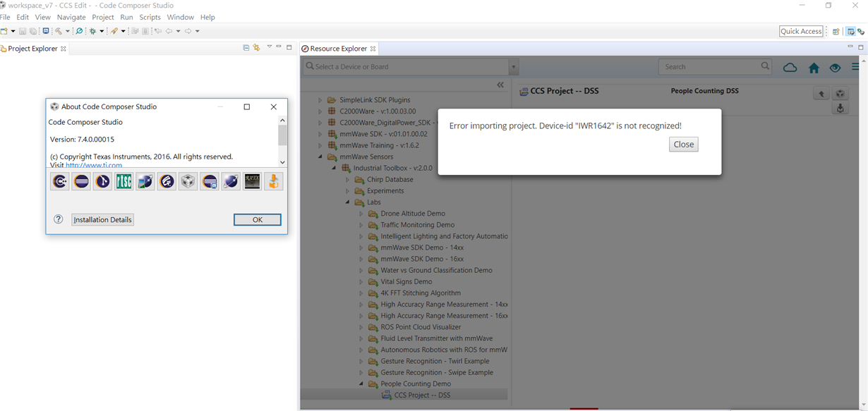Open the Navigate menu
The height and width of the screenshot is (411, 868).
[71, 17]
